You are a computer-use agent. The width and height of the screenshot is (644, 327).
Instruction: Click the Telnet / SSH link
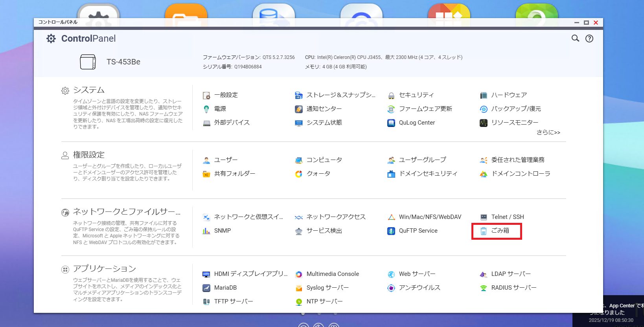coord(508,217)
